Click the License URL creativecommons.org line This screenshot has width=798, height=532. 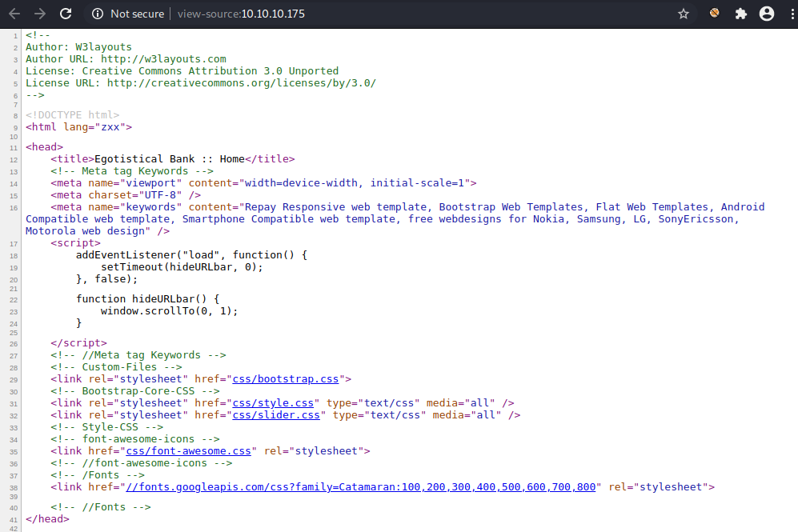click(x=201, y=83)
